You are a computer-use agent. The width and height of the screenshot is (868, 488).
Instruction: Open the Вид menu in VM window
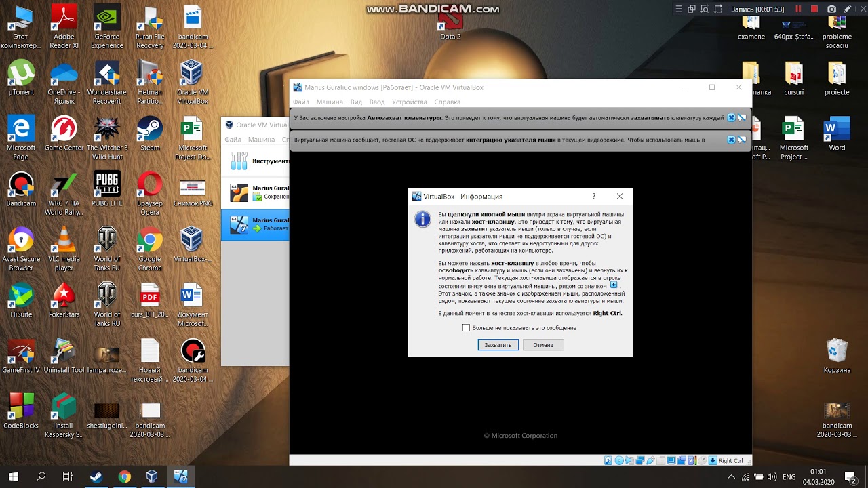click(356, 102)
